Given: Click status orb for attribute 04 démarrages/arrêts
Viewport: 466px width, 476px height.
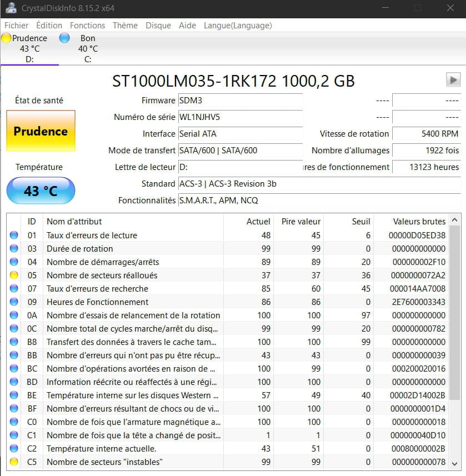Looking at the screenshot, I should tap(14, 262).
